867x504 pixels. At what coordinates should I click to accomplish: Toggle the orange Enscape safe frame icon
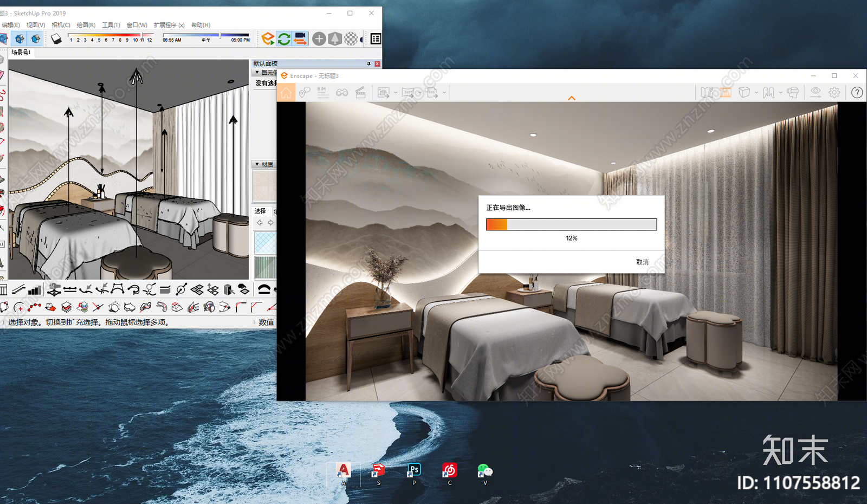[726, 93]
